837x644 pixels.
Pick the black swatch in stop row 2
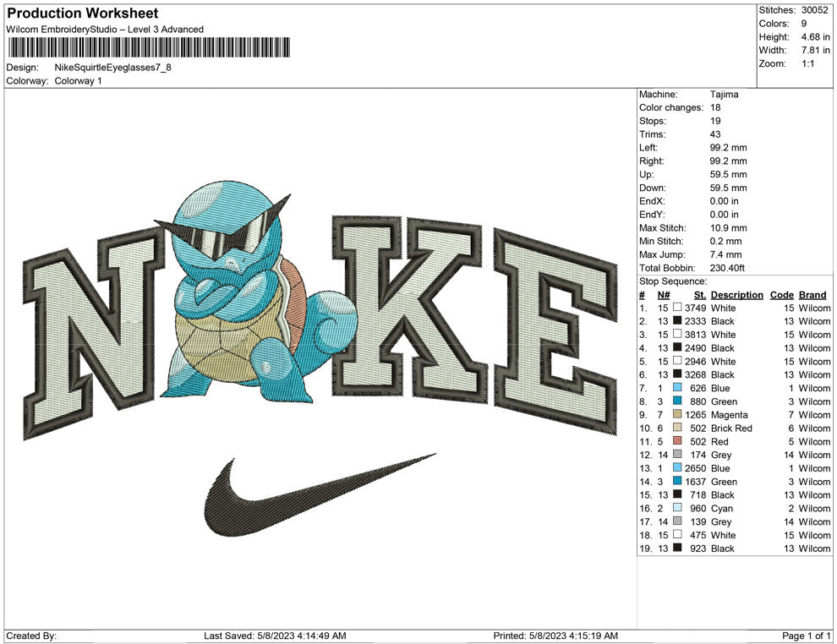tap(677, 320)
